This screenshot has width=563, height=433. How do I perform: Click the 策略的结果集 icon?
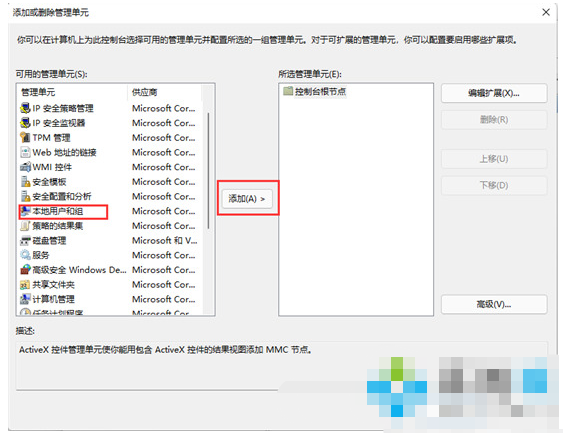click(25, 226)
